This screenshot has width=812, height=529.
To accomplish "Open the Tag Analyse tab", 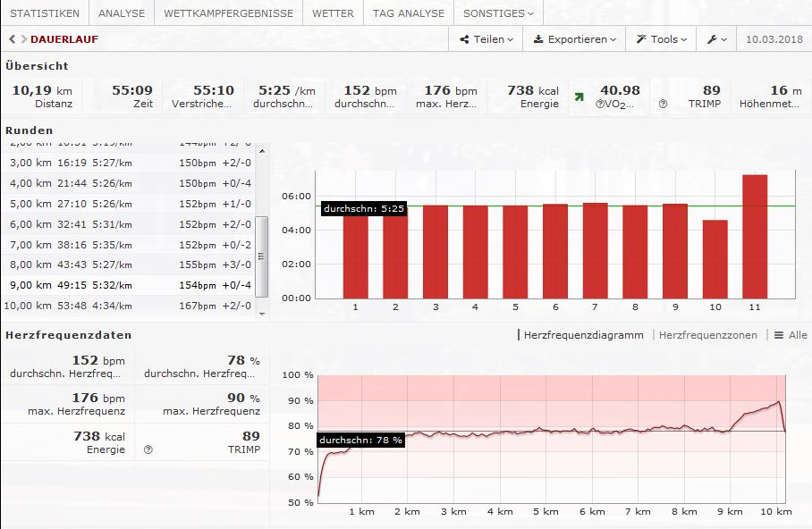I will (x=408, y=13).
